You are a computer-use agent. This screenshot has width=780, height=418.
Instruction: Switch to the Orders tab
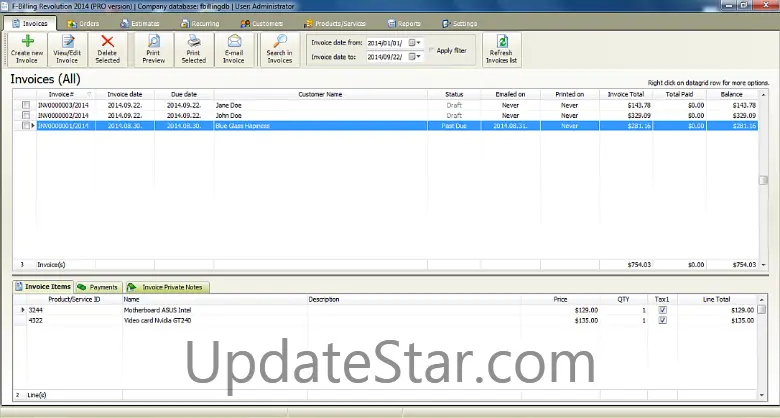tap(84, 23)
